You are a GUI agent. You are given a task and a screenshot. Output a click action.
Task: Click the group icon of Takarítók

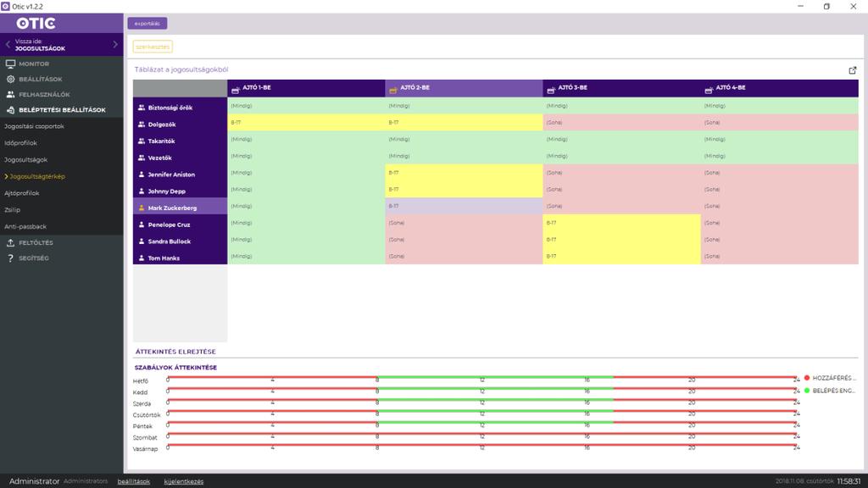(142, 141)
